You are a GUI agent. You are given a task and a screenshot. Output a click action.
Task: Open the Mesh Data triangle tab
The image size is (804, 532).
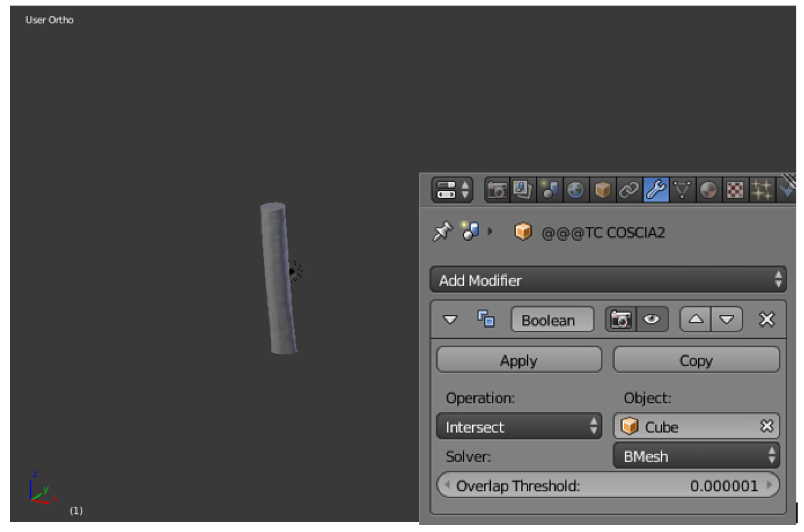[682, 190]
